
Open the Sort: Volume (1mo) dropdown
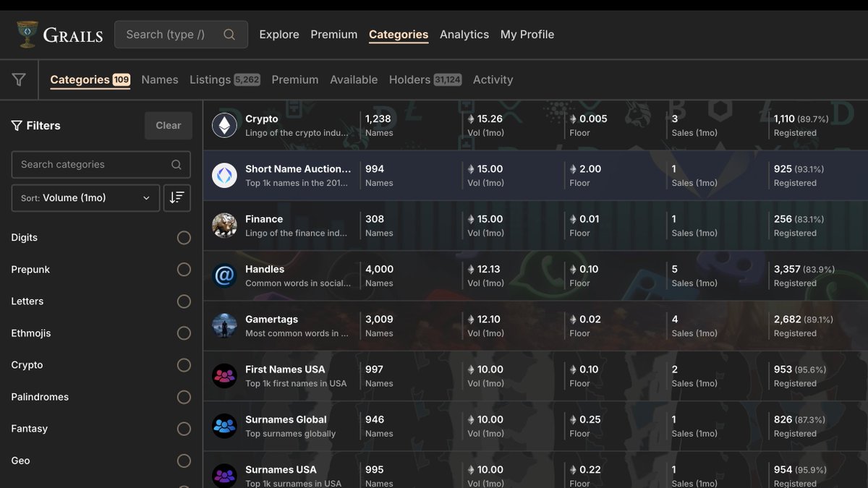click(86, 198)
